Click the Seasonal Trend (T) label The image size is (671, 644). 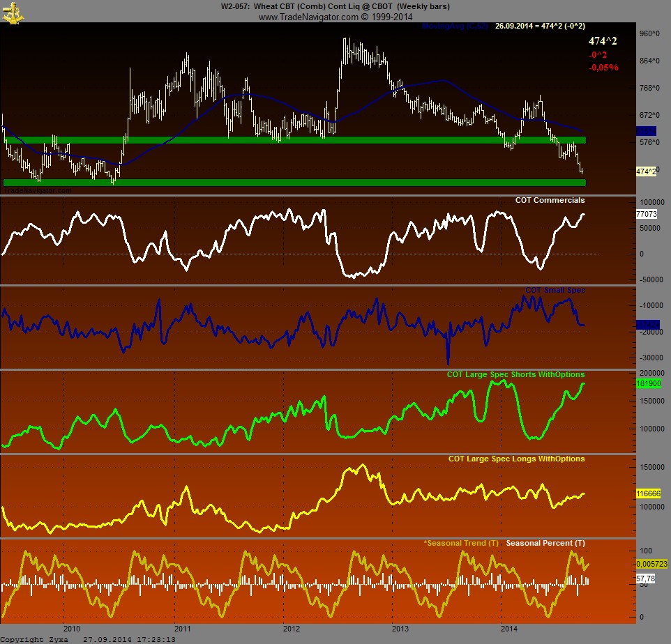click(x=461, y=543)
